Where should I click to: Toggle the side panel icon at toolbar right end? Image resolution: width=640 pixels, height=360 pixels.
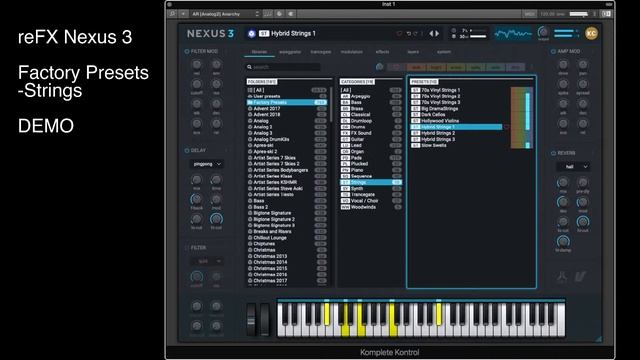607,14
